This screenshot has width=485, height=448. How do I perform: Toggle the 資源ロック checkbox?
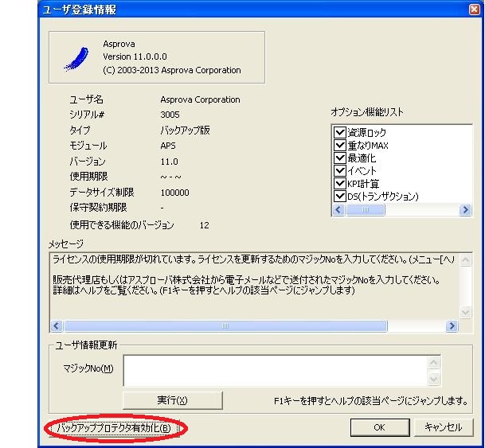[339, 133]
